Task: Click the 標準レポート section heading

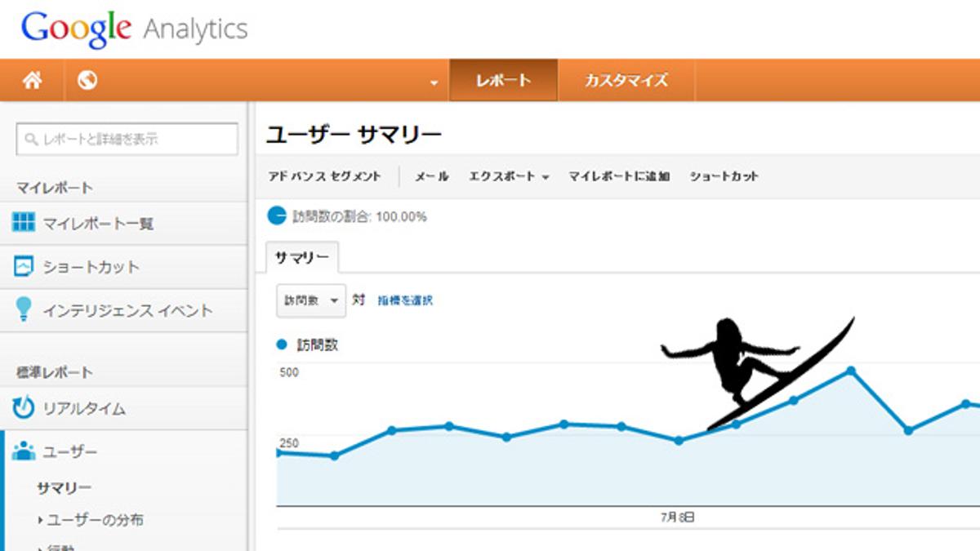Action: [x=55, y=372]
